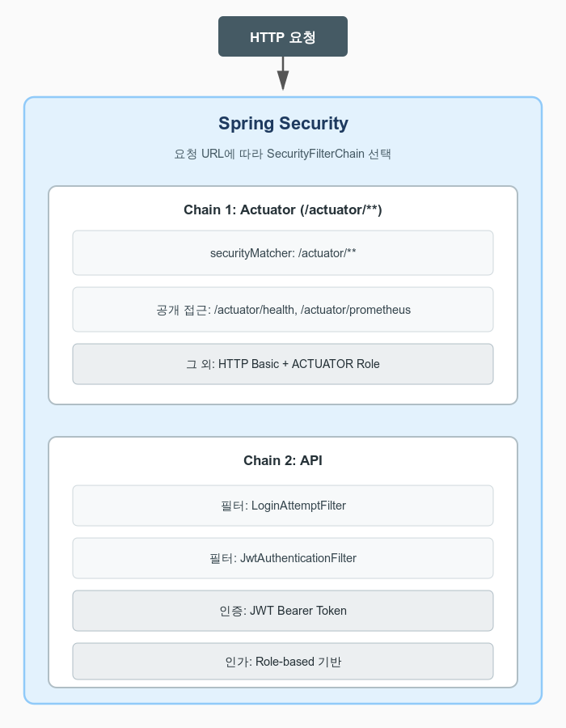This screenshot has height=728, width=566.
Task: Select the Chain 2: API title
Action: [x=283, y=460]
